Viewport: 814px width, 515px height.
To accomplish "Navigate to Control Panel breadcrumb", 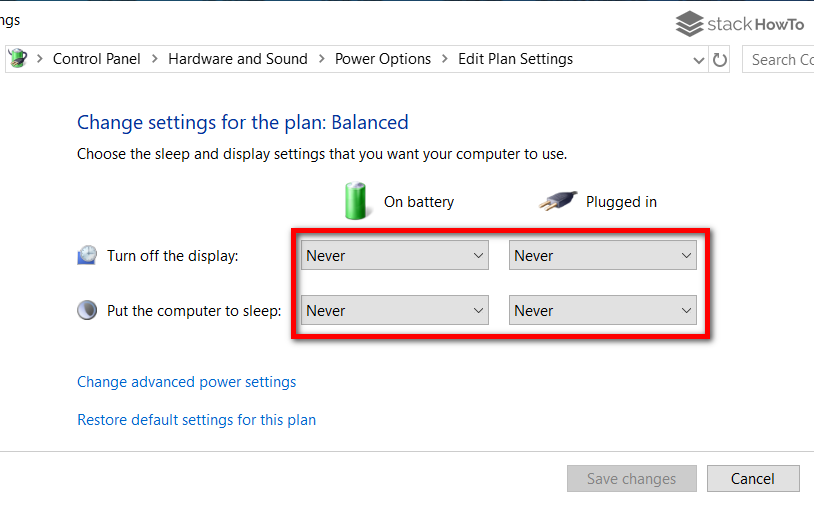I will click(97, 59).
